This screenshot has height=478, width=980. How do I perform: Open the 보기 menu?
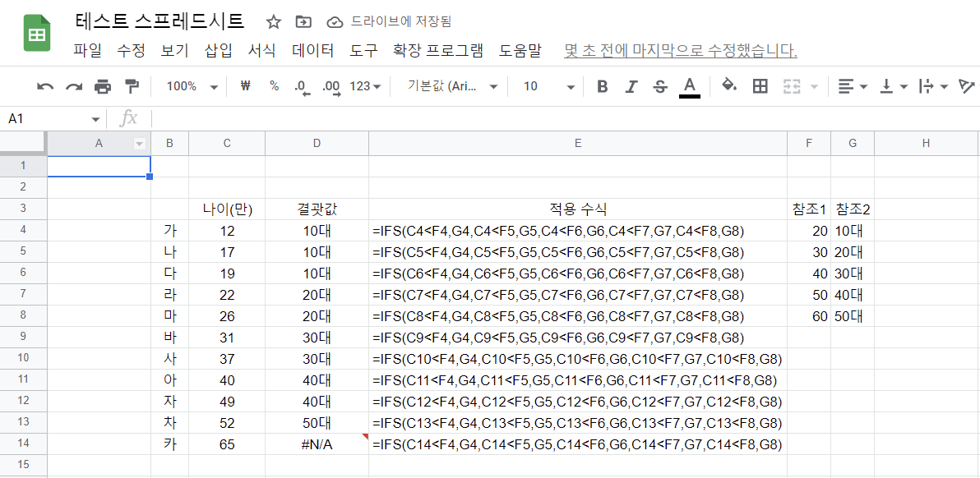pos(174,51)
